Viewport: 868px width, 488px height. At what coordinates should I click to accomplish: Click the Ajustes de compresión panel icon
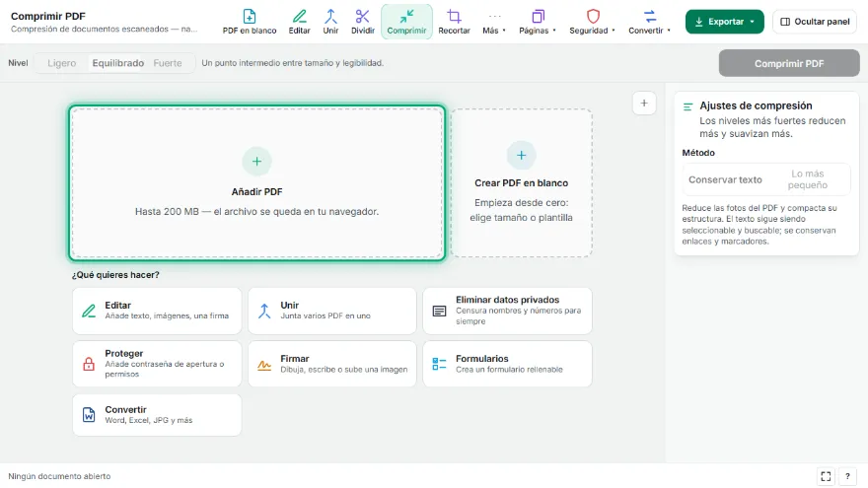pyautogui.click(x=687, y=106)
